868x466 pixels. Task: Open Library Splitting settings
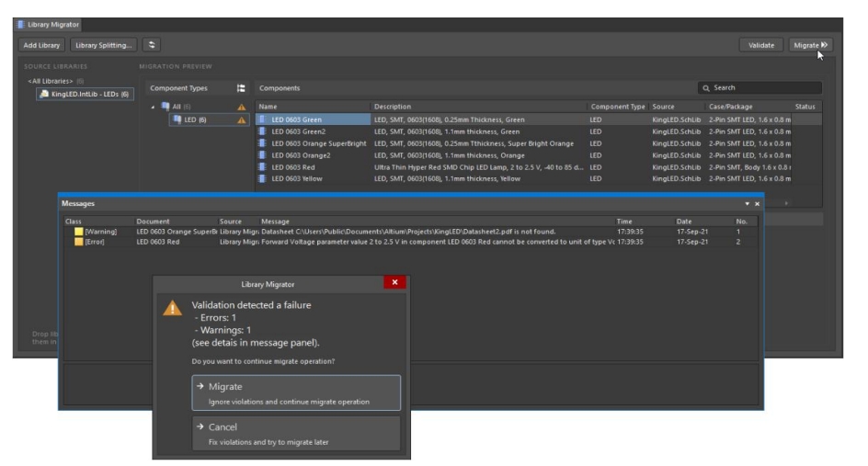click(x=104, y=45)
